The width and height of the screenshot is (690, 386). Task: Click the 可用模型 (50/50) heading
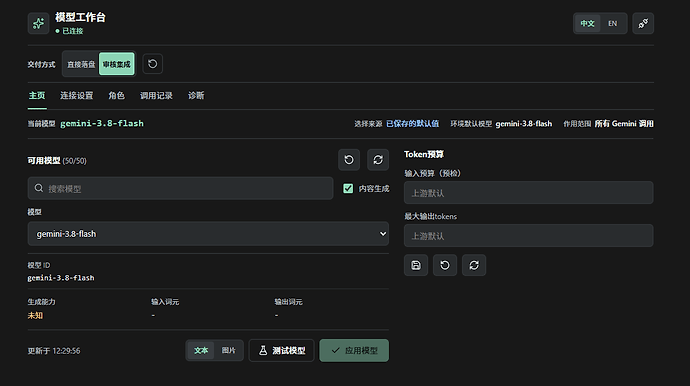(x=57, y=161)
